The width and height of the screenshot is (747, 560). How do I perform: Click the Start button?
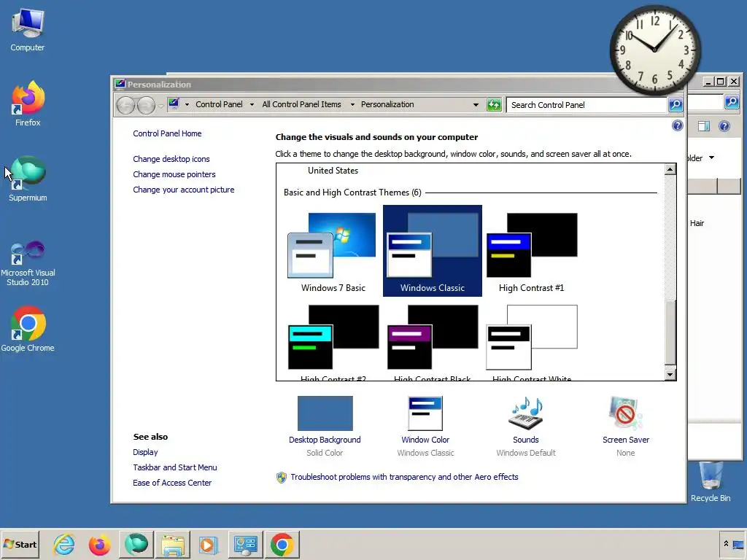pyautogui.click(x=20, y=544)
